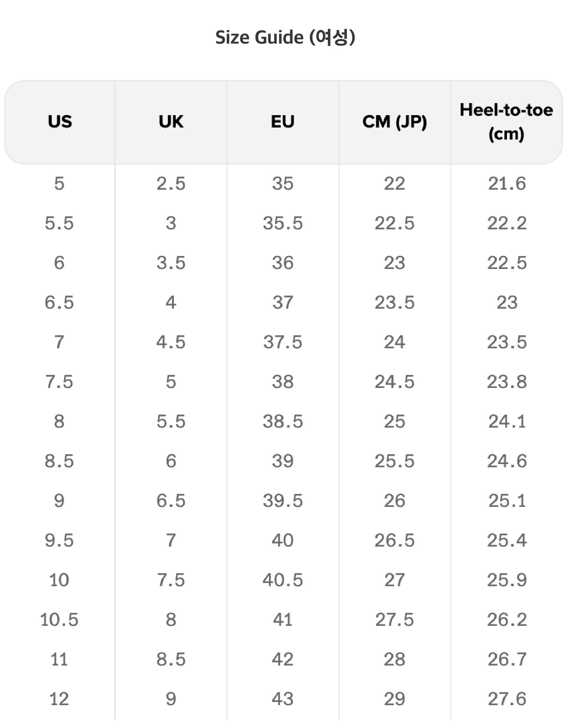Click the CM (JP) column header
Viewport: 571px width, 728px height.
coord(395,122)
